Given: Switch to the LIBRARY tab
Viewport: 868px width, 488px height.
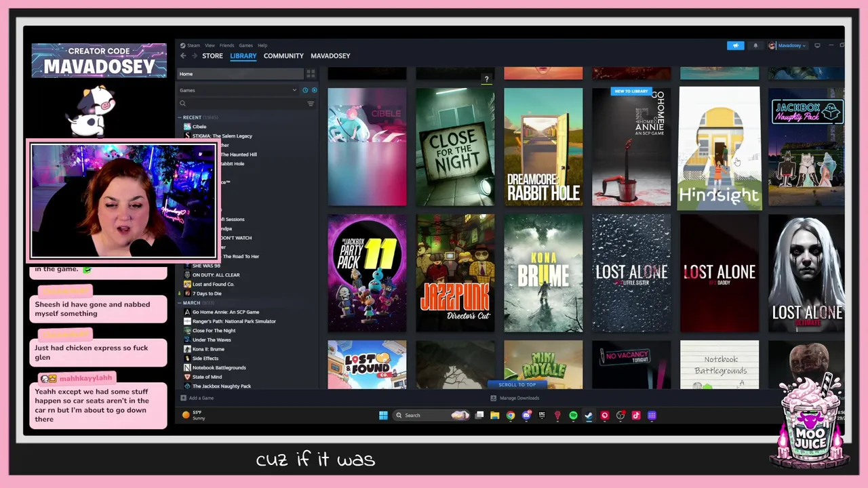Looking at the screenshot, I should point(243,56).
